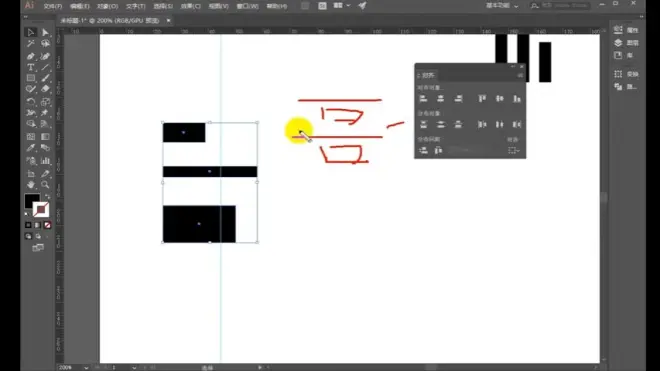Viewport: 660px width, 371px height.
Task: Select the Shape Builder tool
Action: click(31, 124)
